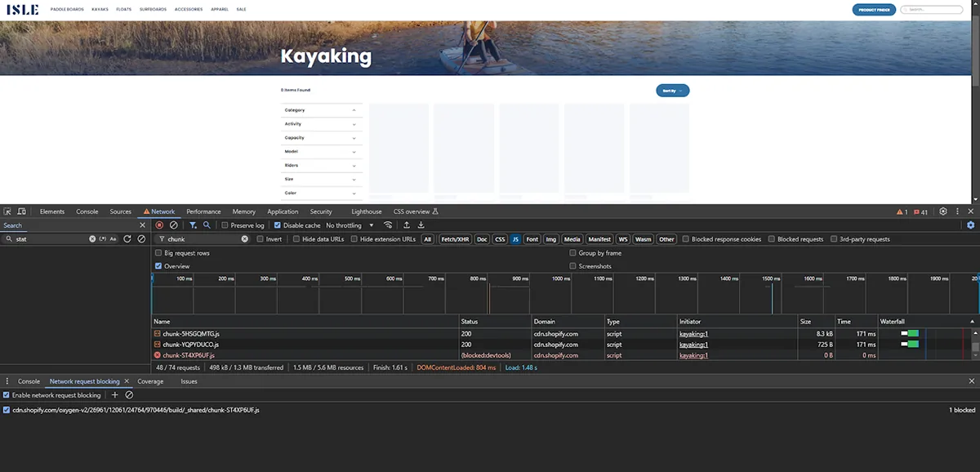Screen dimensions: 980x472
Task: Uncheck Enable network request blocking
Action: pos(7,395)
